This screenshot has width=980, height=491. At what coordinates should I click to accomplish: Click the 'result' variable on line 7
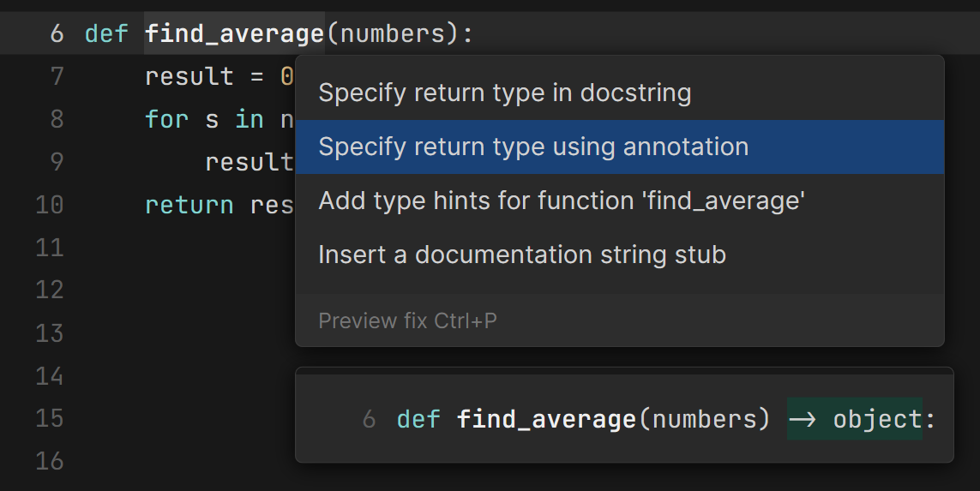(189, 77)
